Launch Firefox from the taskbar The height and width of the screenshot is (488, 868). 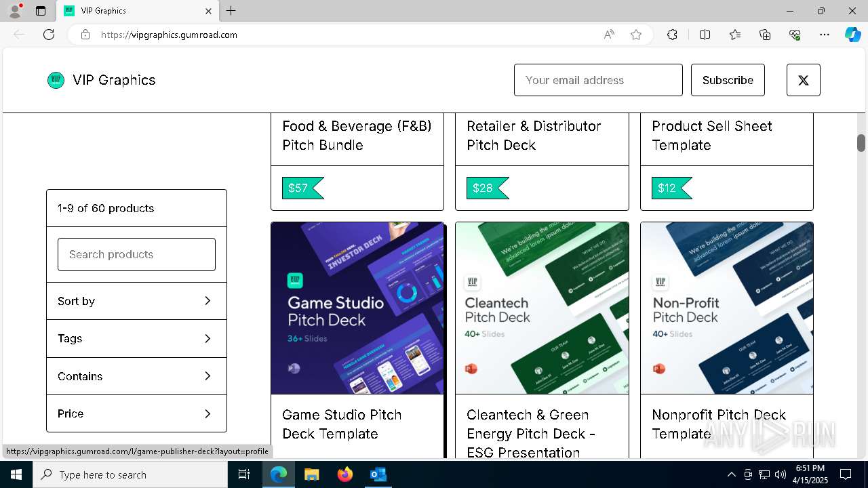[344, 474]
